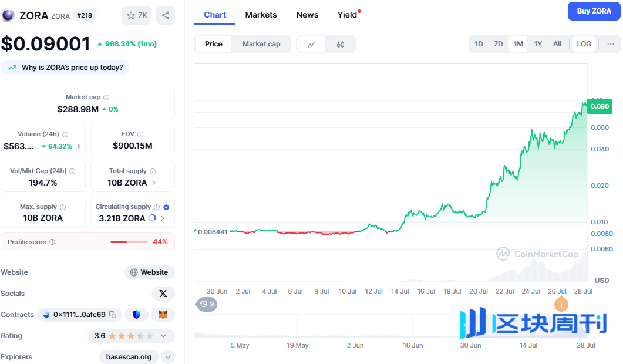This screenshot has height=364, width=623.
Task: Click Why is ZORA's price up today
Action: (x=66, y=68)
